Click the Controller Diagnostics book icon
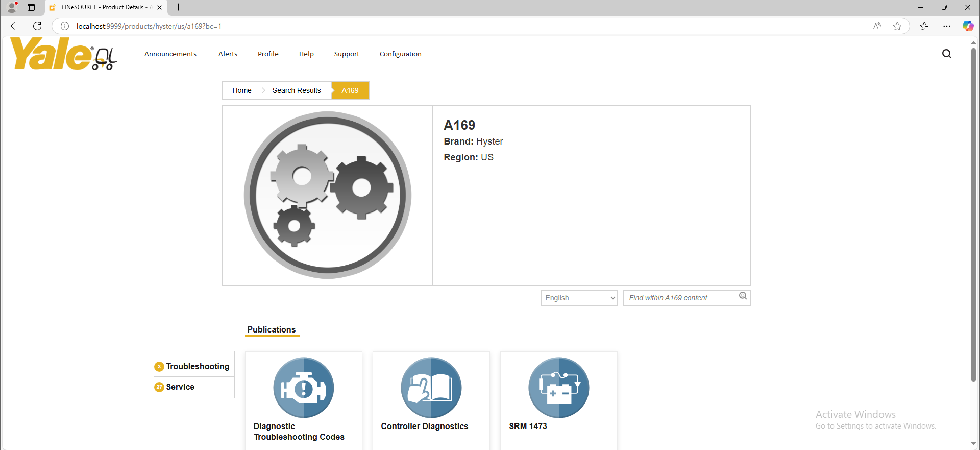Screen dimensions: 980x450 pyautogui.click(x=431, y=388)
